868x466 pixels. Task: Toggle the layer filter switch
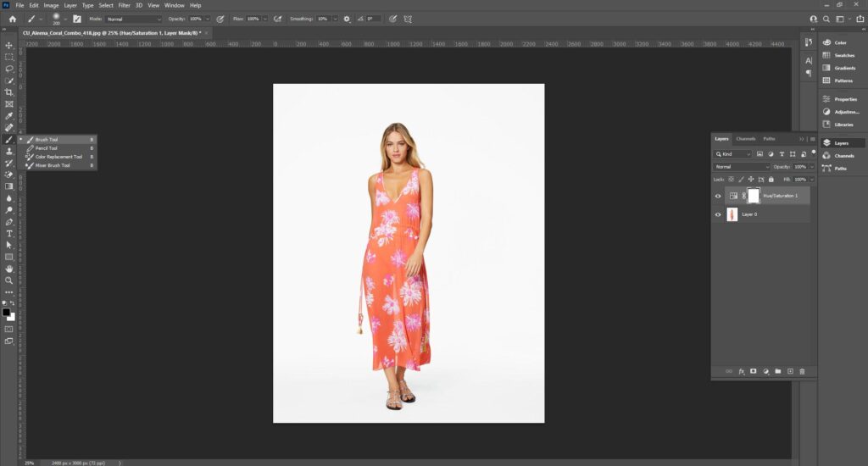coord(814,153)
